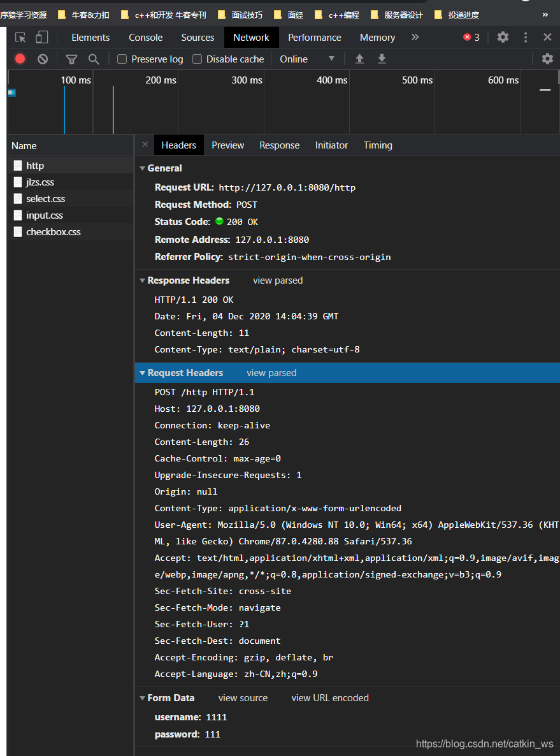Screen dimensions: 560x756
Task: Enable the Disable cache checkbox
Action: pos(197,59)
